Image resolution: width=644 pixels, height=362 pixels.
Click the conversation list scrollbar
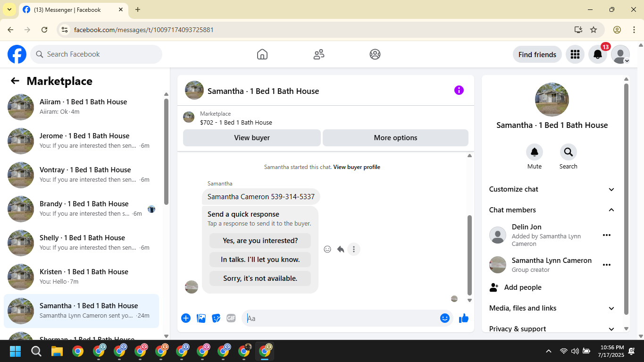166,151
